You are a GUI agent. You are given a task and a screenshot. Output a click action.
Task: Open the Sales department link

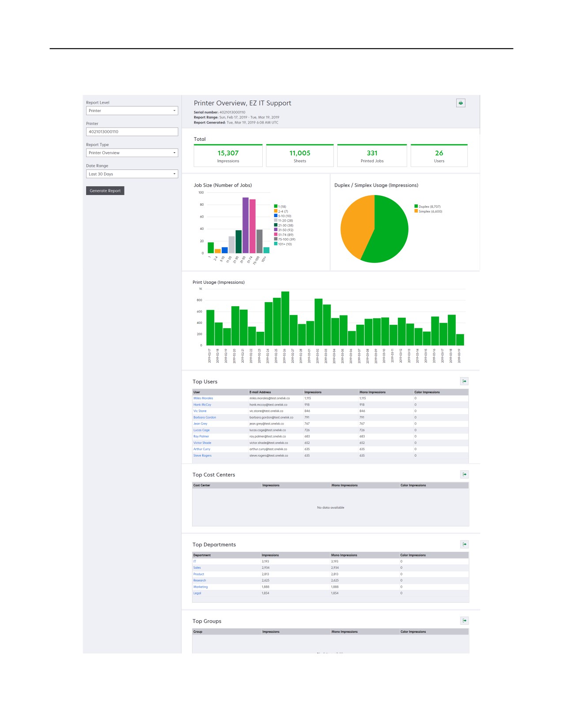(x=197, y=568)
